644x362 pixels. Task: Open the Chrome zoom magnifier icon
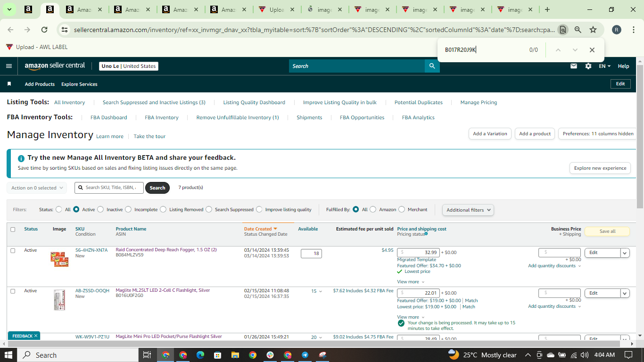click(x=578, y=30)
